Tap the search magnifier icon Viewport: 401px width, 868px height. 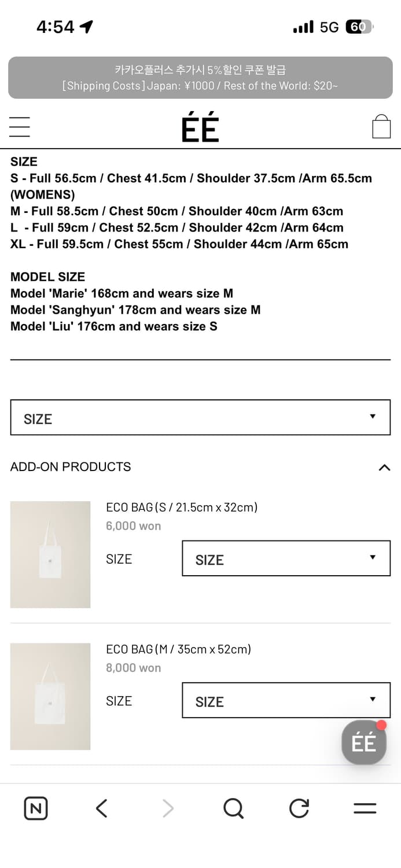[233, 808]
